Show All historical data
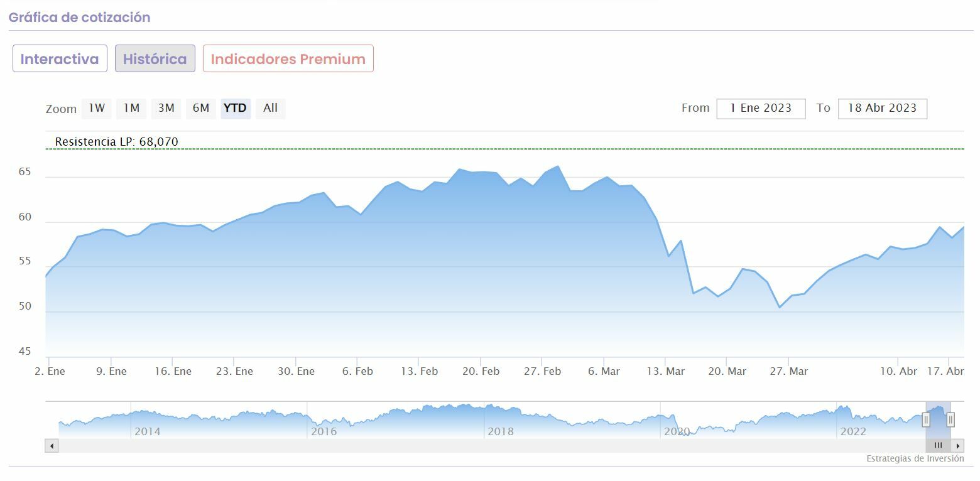 coord(271,108)
